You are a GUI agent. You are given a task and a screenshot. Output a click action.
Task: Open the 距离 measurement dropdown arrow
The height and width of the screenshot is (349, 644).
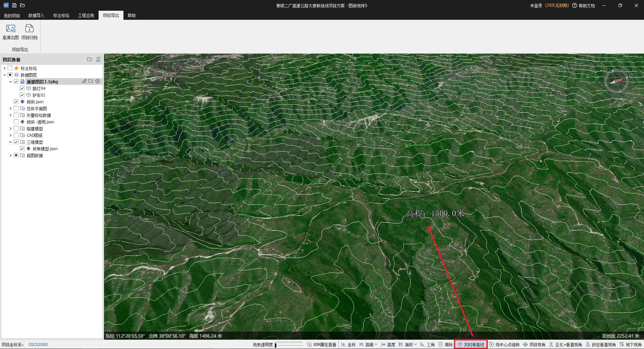coord(376,345)
